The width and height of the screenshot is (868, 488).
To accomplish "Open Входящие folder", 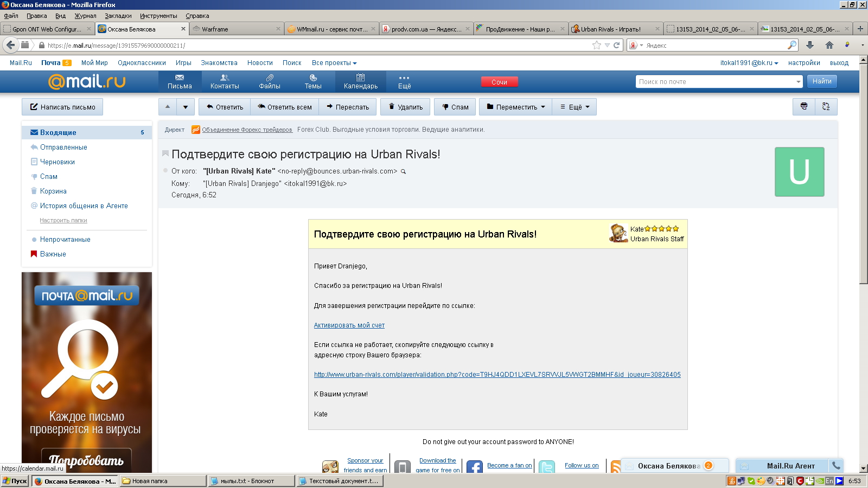I will coord(87,132).
